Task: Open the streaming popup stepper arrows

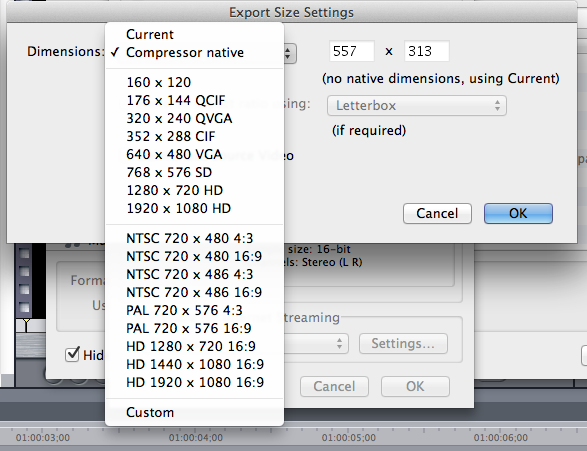Action: tap(339, 344)
